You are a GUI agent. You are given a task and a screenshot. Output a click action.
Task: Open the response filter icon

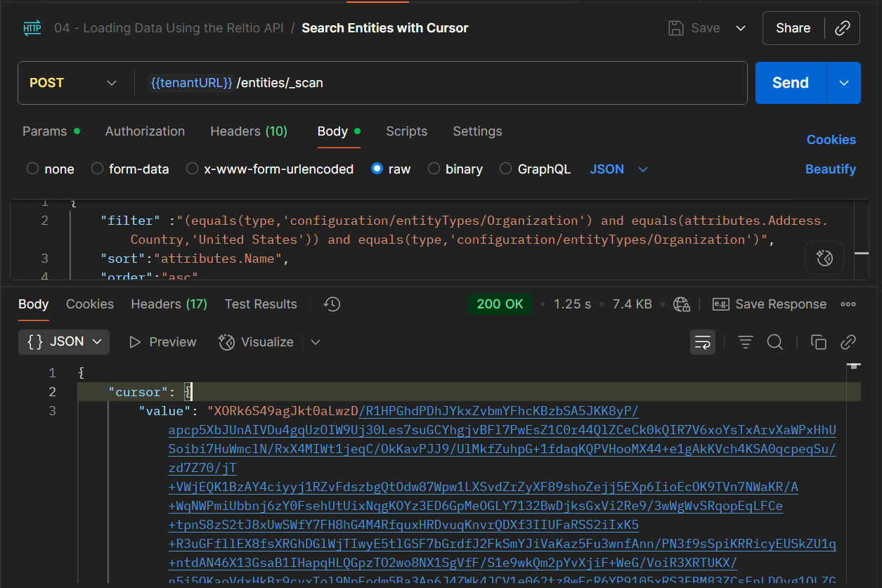(746, 342)
